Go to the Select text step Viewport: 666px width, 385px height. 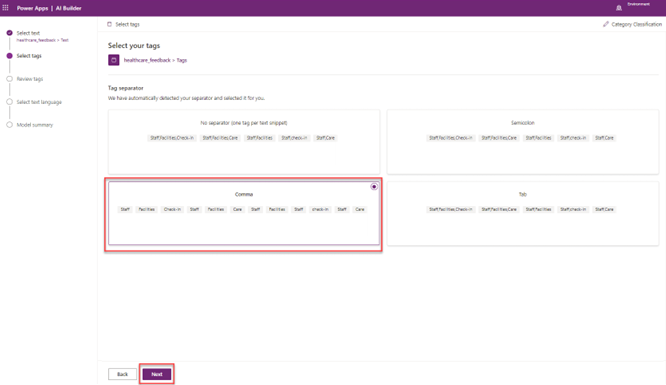(x=28, y=33)
